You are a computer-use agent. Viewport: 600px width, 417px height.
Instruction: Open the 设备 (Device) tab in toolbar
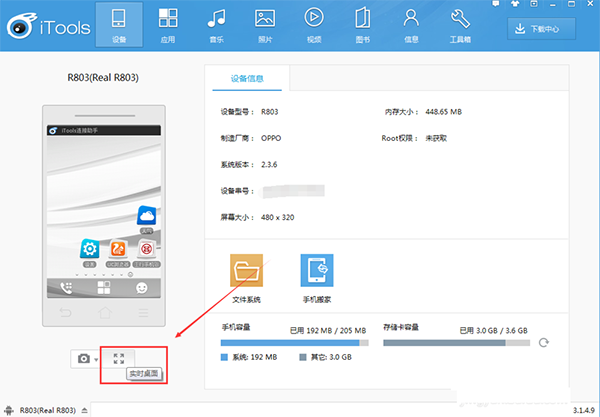(118, 26)
